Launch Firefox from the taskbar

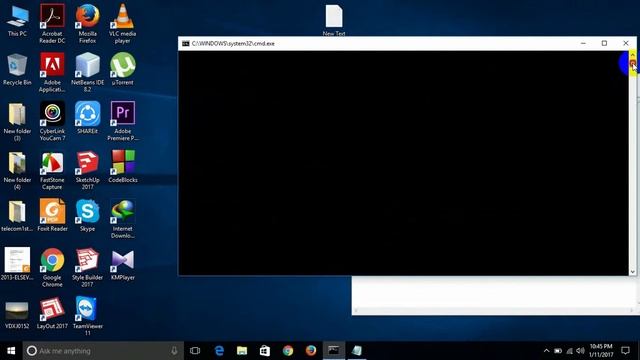pos(311,351)
